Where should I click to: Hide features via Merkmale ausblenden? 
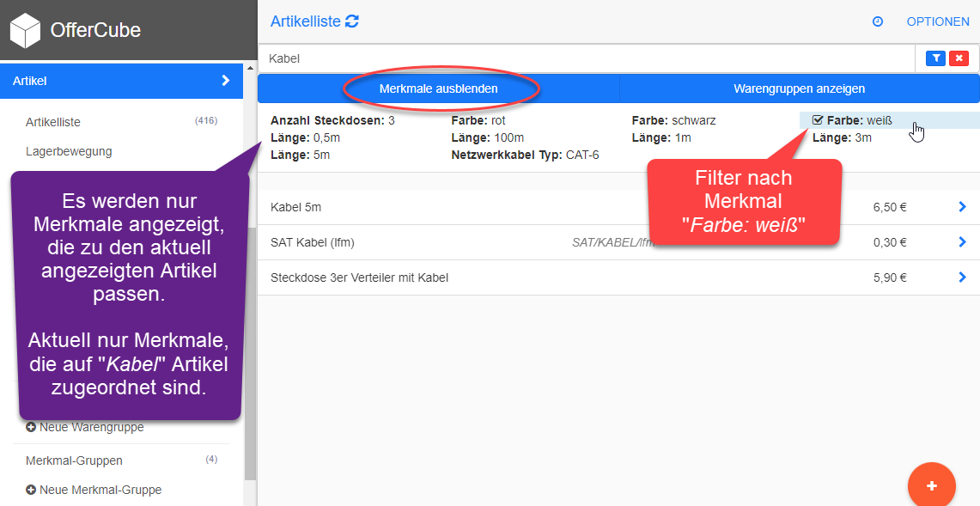pyautogui.click(x=438, y=88)
